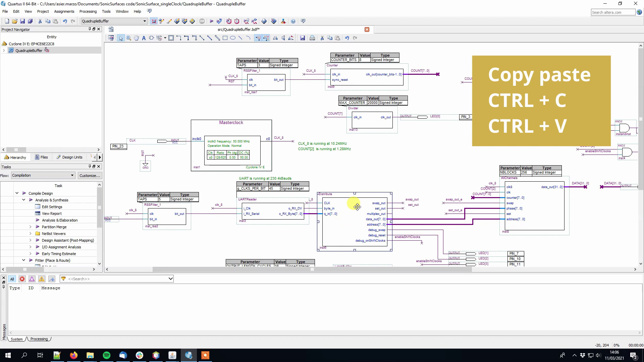Switch to the Processing messages tab

(39, 339)
